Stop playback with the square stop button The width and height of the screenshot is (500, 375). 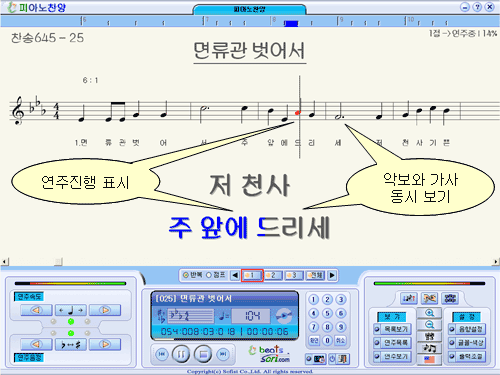point(203,354)
